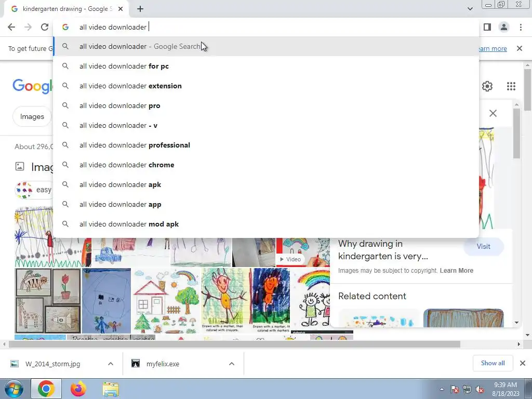The width and height of the screenshot is (532, 399).
Task: Launch Firefox from the taskbar
Action: pos(78,389)
